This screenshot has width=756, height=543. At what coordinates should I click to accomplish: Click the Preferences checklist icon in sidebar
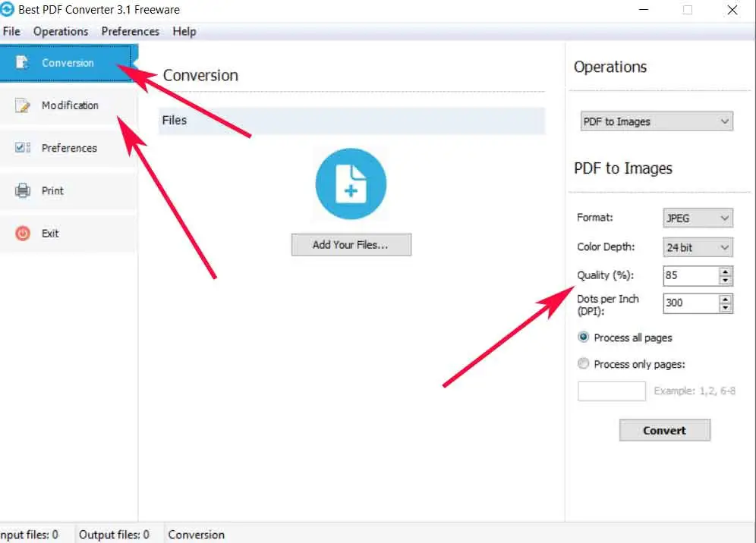click(22, 147)
